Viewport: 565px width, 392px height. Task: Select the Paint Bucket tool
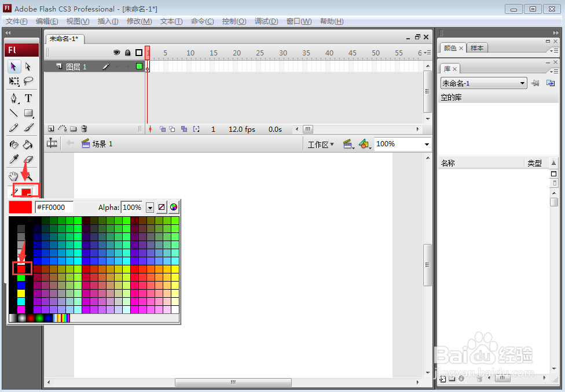click(x=28, y=145)
